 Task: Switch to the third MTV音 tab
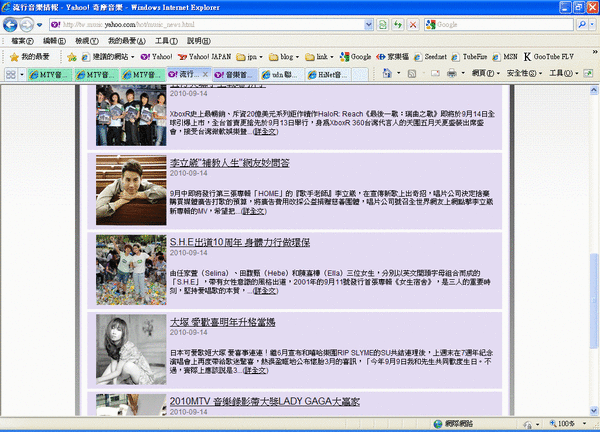pos(143,74)
